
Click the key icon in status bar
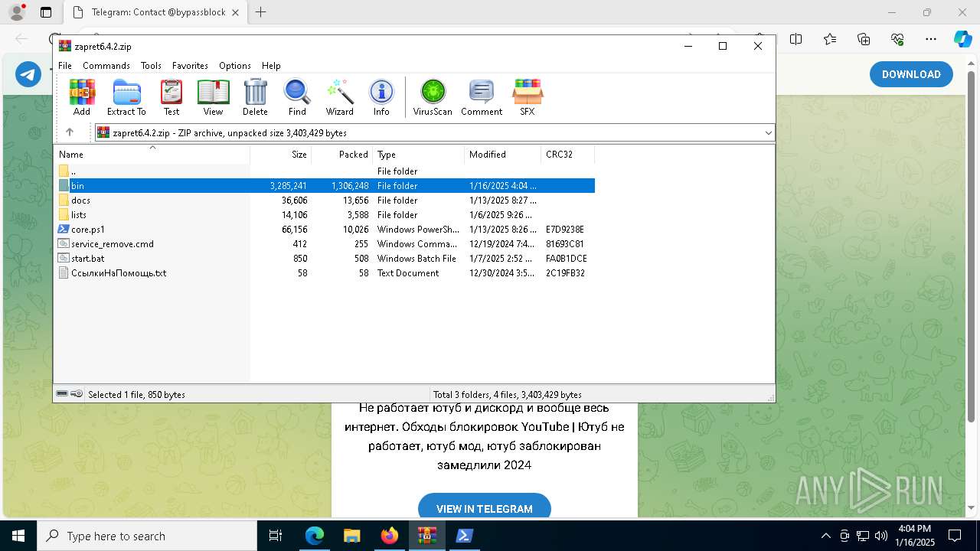pyautogui.click(x=77, y=394)
